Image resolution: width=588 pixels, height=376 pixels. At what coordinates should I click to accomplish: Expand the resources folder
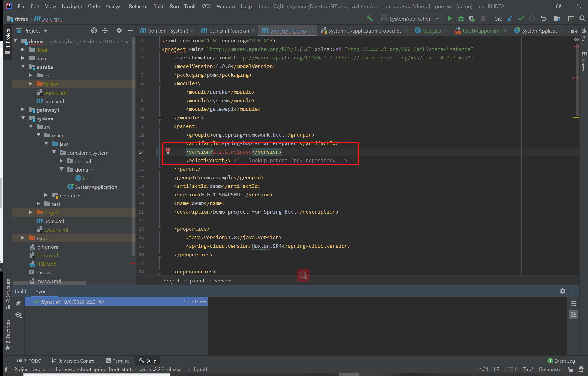(x=46, y=195)
